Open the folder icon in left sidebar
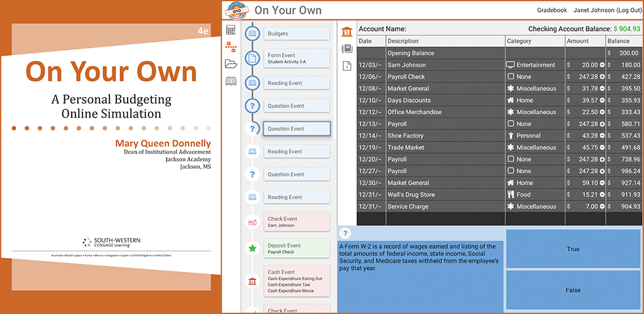The height and width of the screenshot is (314, 644). [231, 63]
